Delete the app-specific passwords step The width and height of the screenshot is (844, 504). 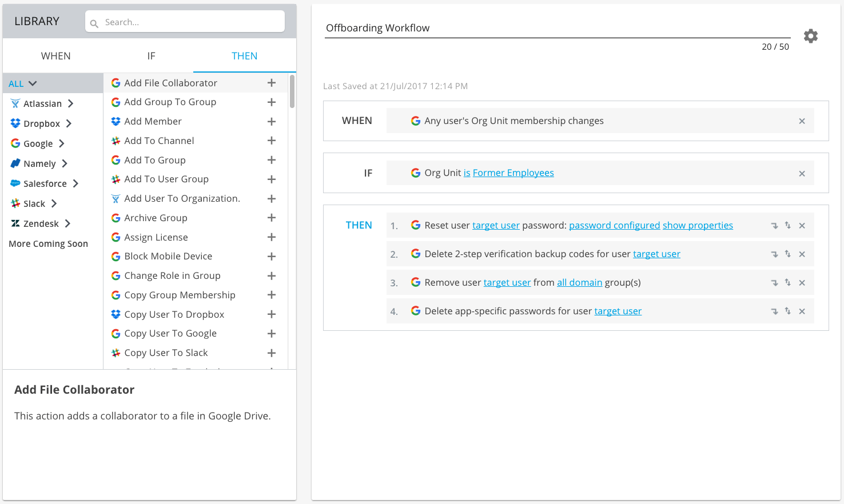(802, 311)
